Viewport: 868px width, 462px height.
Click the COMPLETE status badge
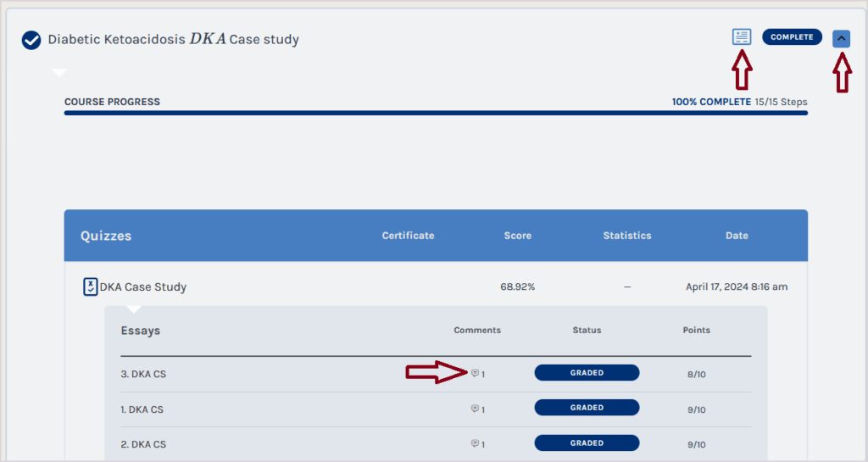pyautogui.click(x=792, y=37)
